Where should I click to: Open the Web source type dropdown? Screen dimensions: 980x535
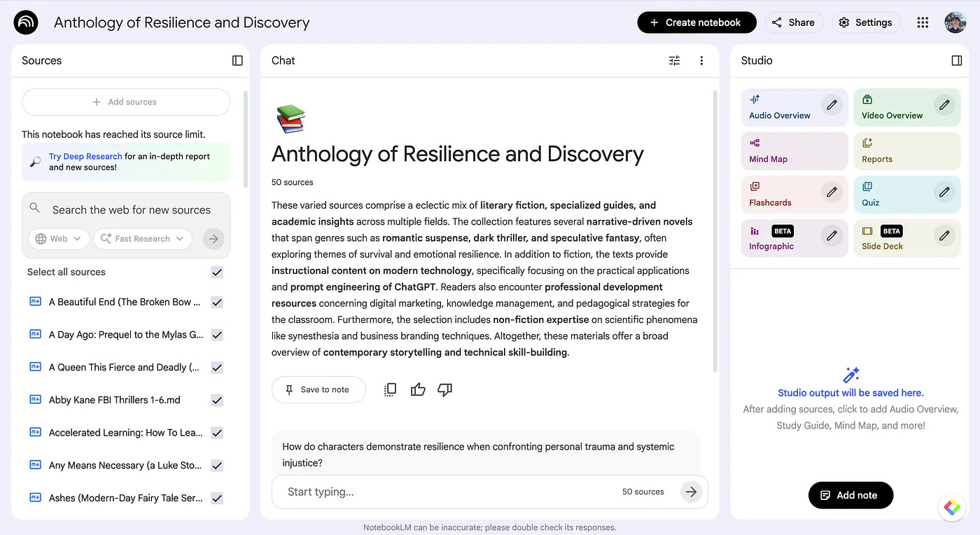[59, 239]
